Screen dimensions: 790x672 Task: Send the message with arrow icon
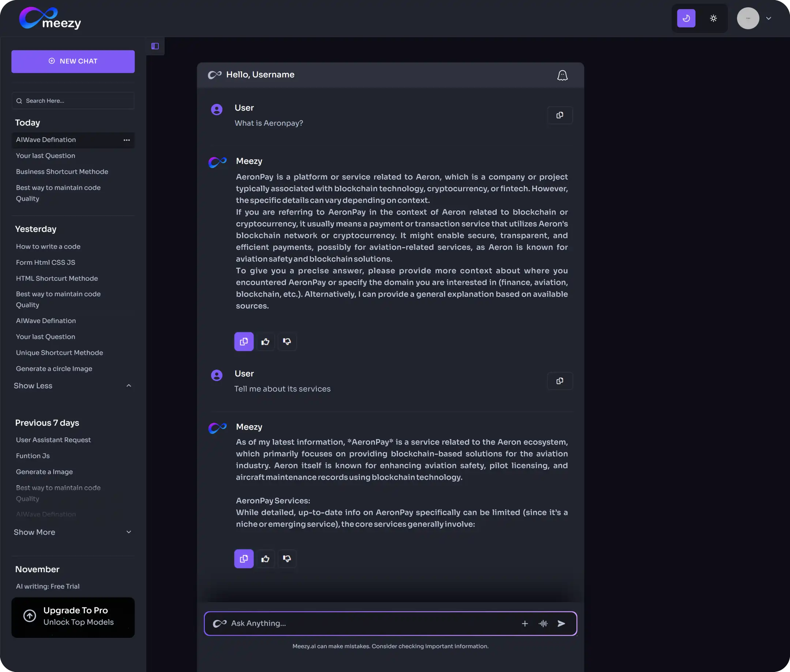pyautogui.click(x=561, y=623)
